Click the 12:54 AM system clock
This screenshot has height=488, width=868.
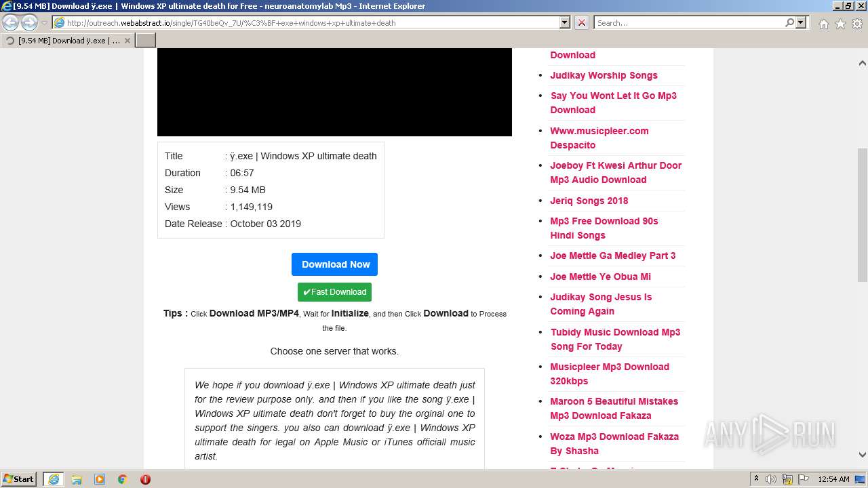coord(834,479)
